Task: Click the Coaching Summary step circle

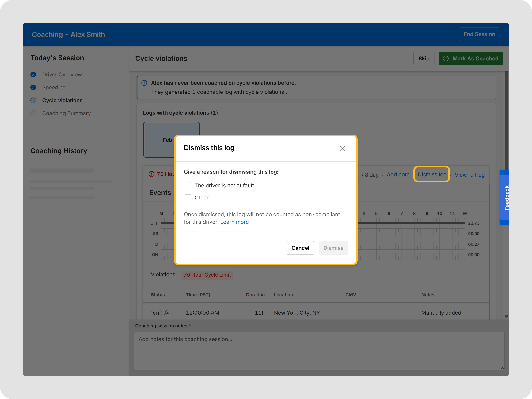Action: (33, 113)
